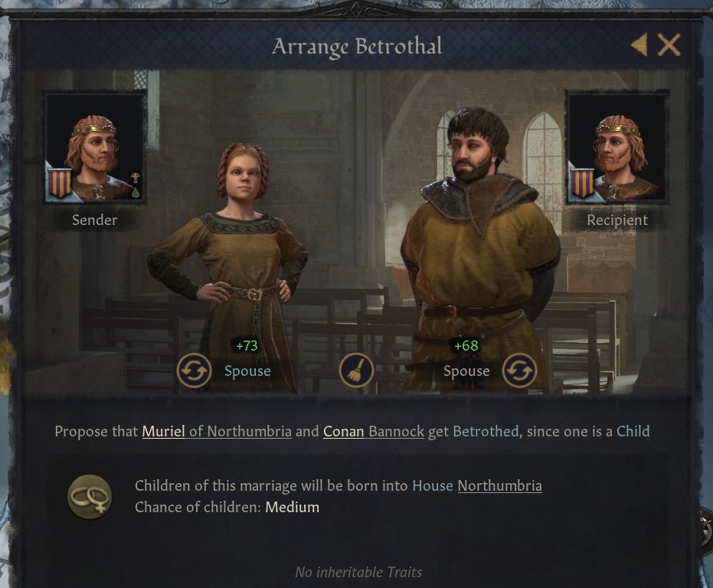Click the House concept link
The image size is (713, 588).
pyautogui.click(x=433, y=485)
